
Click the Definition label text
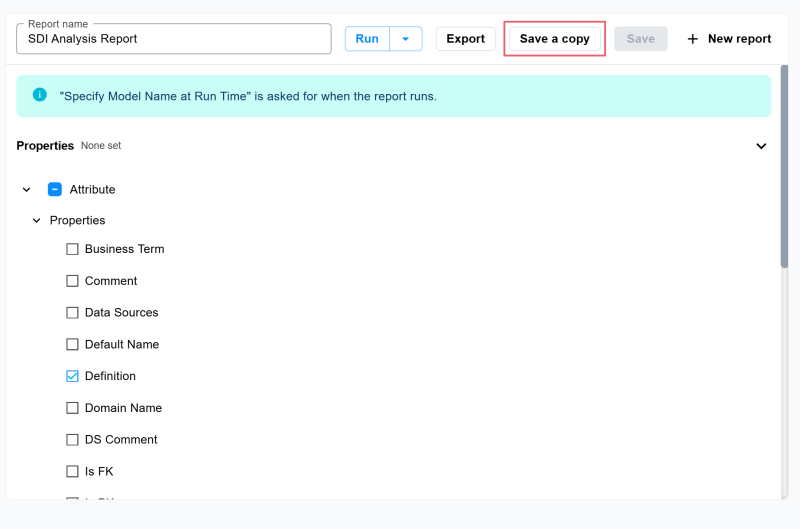click(x=110, y=376)
